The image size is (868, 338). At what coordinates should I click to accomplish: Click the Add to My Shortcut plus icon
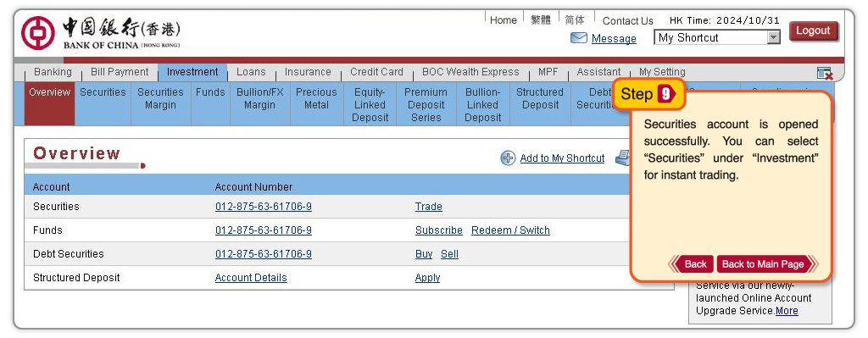(x=508, y=158)
